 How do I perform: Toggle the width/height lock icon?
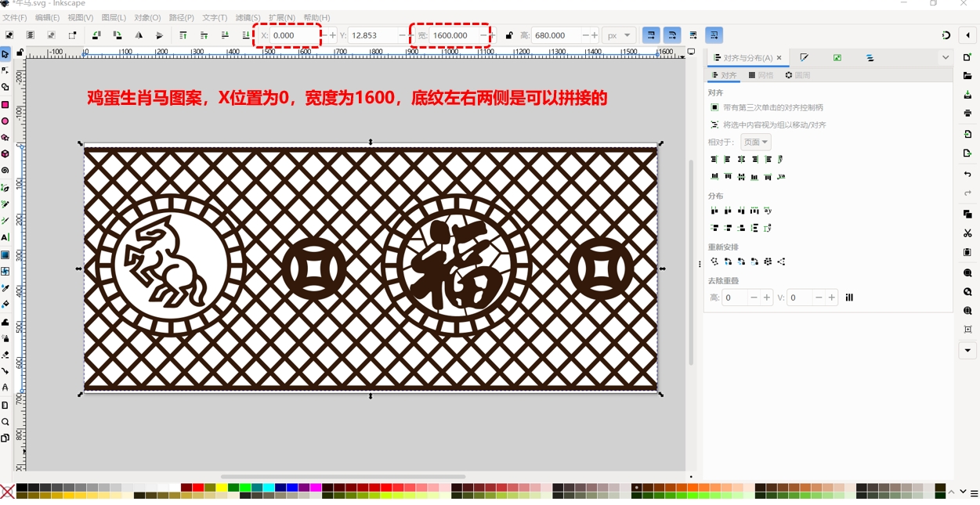[509, 35]
